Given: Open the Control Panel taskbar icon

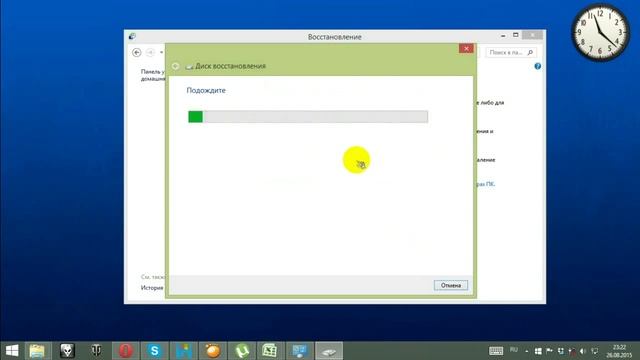Looking at the screenshot, I should pyautogui.click(x=300, y=351).
